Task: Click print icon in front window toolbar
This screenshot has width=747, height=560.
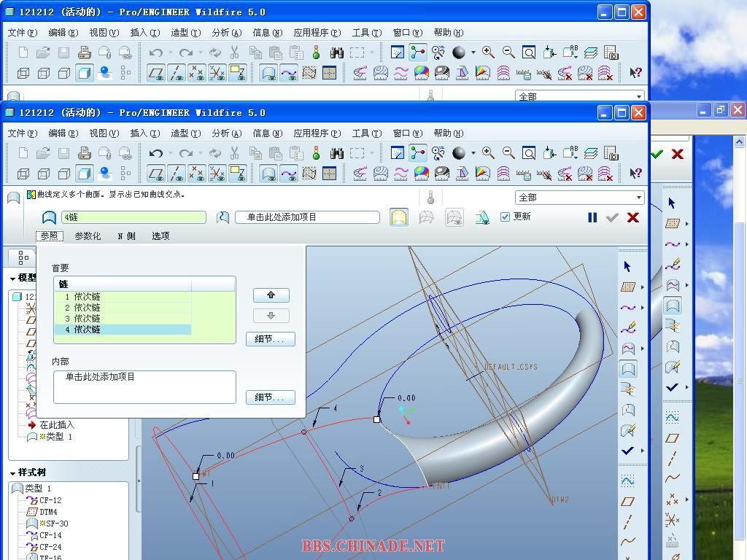Action: (85, 153)
